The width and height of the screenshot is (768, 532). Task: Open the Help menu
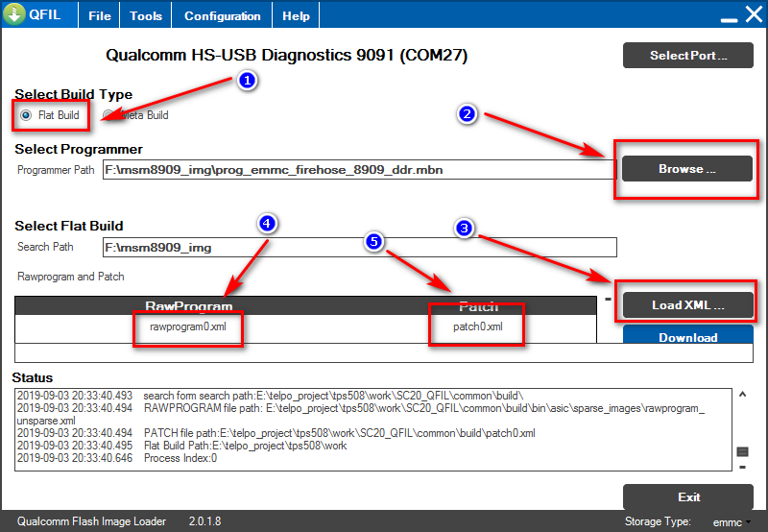[x=296, y=15]
